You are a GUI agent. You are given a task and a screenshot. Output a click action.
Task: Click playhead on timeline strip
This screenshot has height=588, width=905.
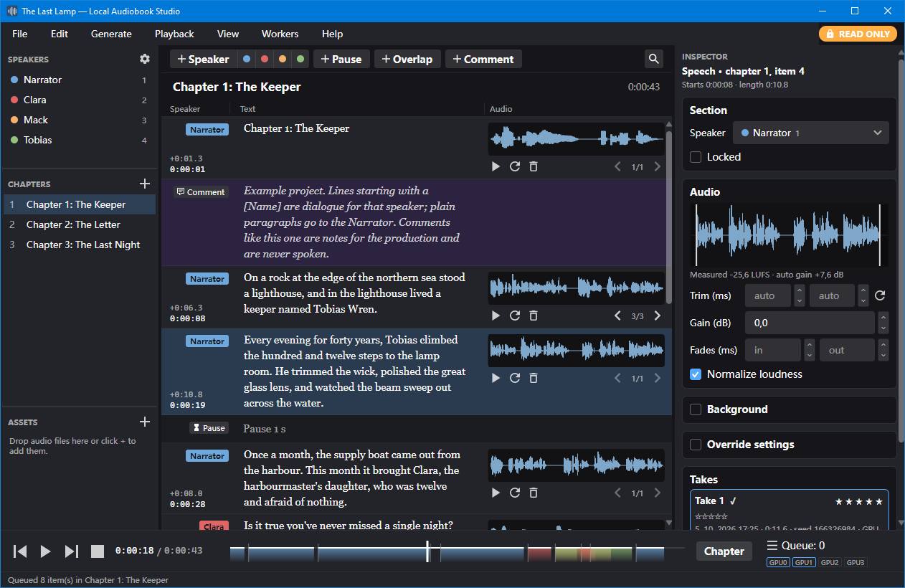tap(427, 551)
